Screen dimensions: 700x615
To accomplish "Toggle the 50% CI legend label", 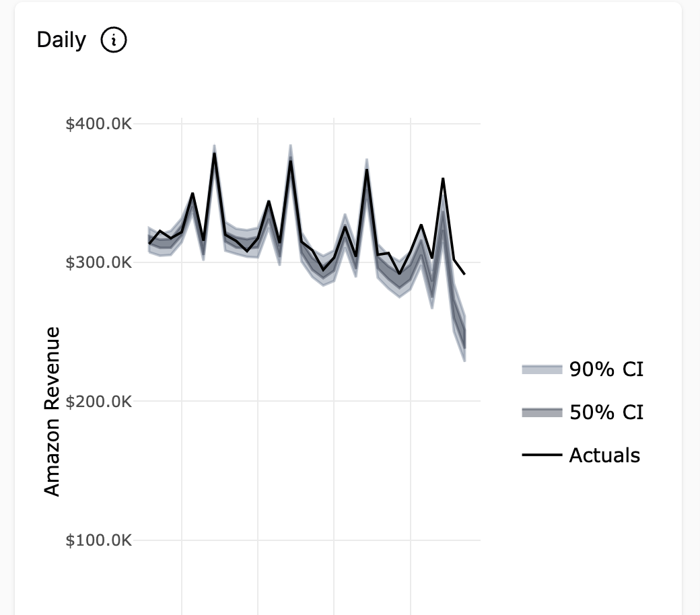I will tap(606, 412).
